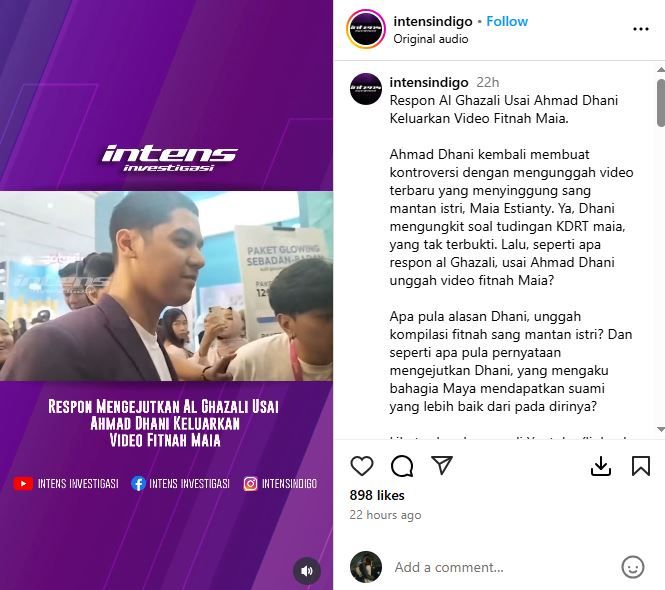Viewport: 665px width, 590px height.
Task: Follow the intensindigo account
Action: point(507,21)
